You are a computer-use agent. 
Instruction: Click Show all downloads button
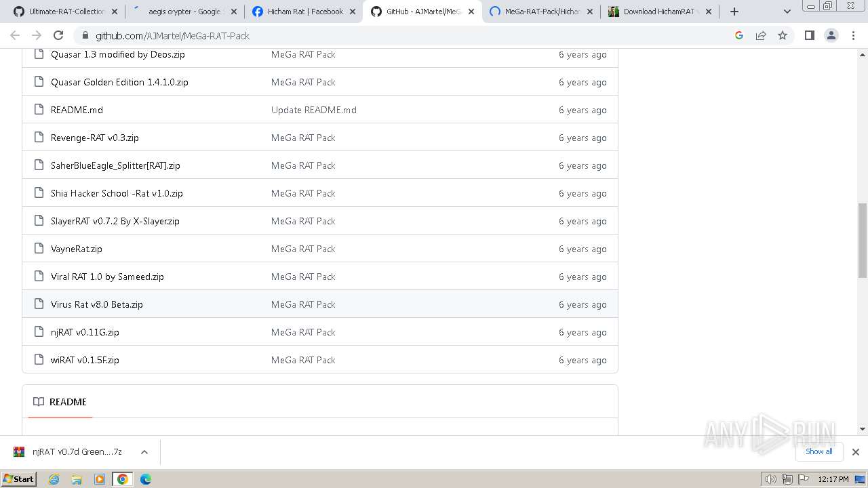pyautogui.click(x=818, y=451)
